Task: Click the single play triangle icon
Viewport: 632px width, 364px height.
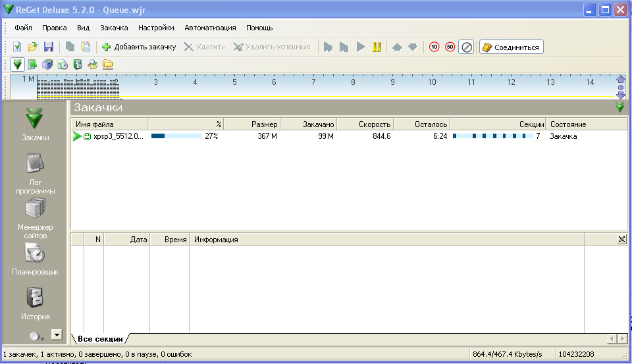Action: (361, 47)
